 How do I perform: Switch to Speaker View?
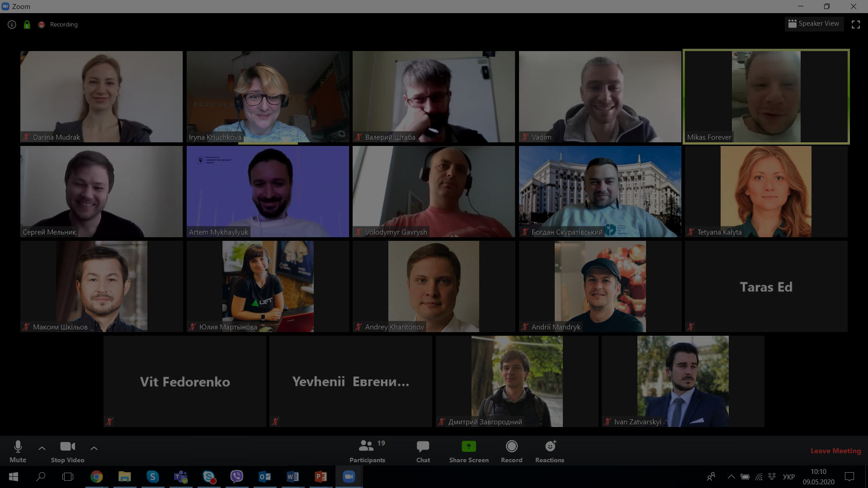click(x=814, y=23)
